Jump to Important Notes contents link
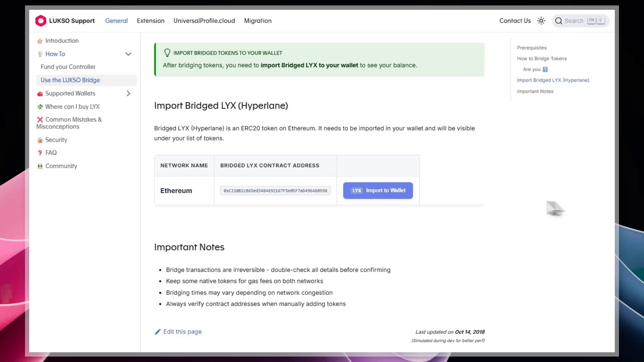Viewport: 644px width, 362px height. (x=535, y=91)
